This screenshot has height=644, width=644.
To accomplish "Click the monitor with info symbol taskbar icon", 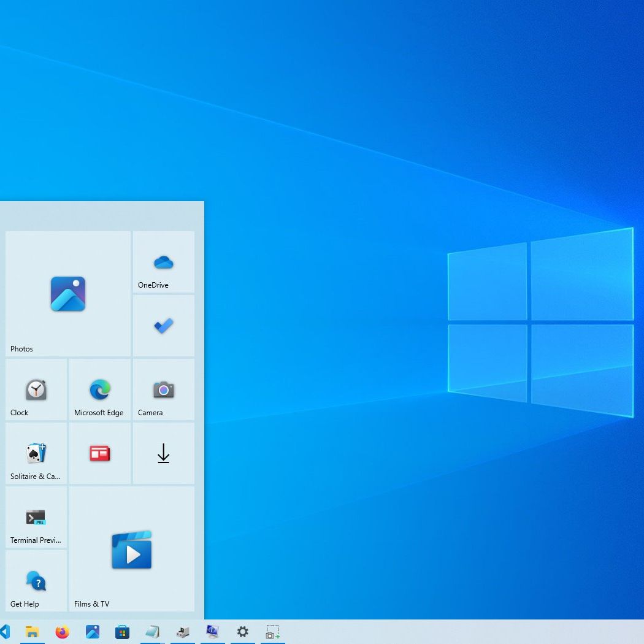I will [213, 632].
